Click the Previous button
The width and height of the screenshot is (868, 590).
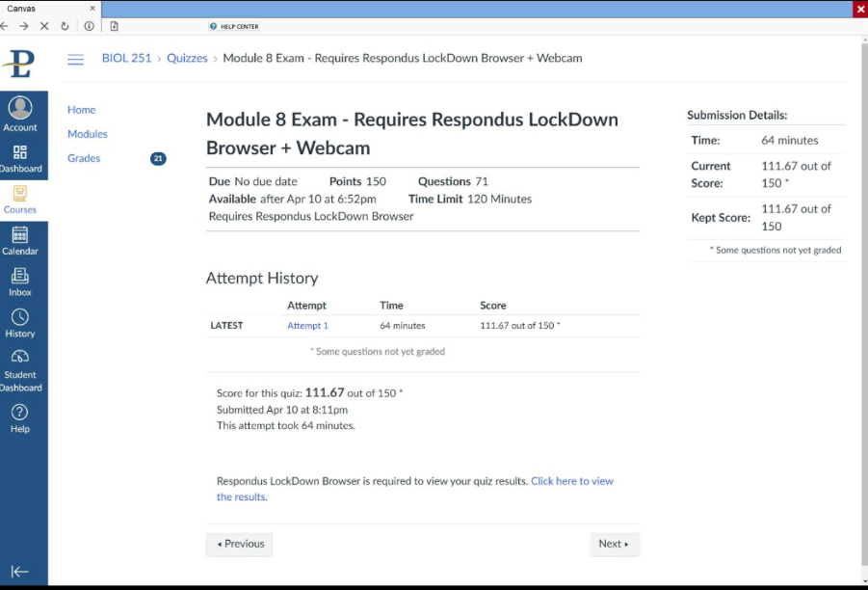coord(239,544)
